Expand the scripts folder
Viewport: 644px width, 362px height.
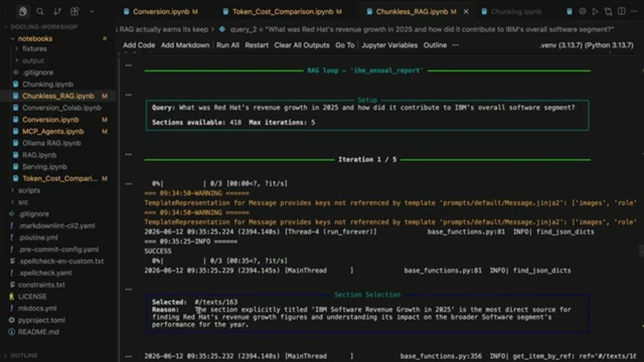(x=29, y=191)
